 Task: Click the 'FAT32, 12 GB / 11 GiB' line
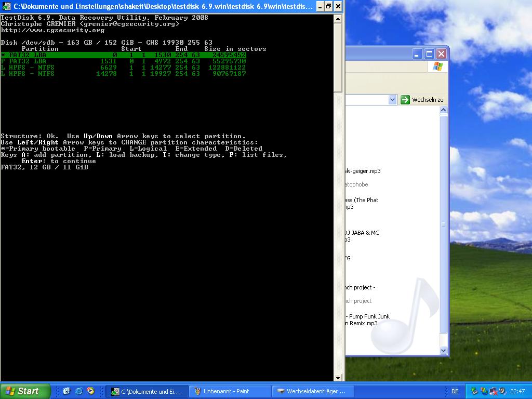(x=45, y=167)
